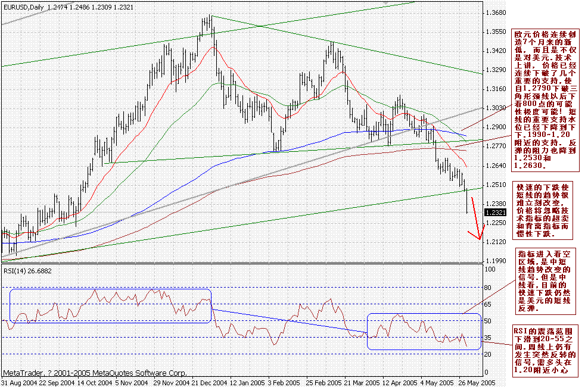
Task: Click the 21 Mar 2005 date label
Action: (362, 383)
